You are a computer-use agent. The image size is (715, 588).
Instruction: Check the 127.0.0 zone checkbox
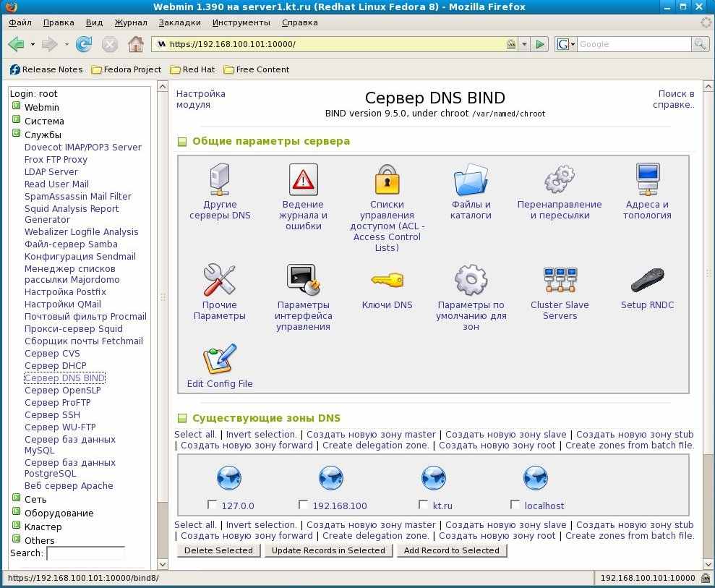[x=212, y=505]
